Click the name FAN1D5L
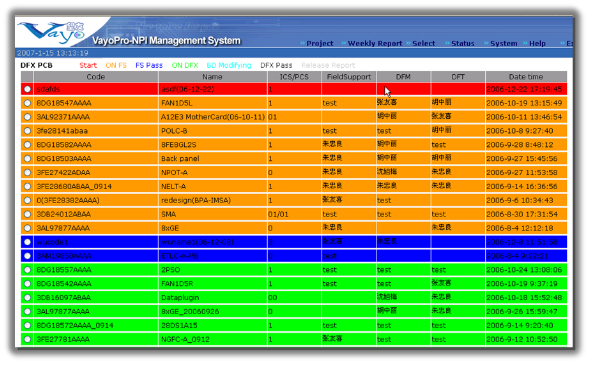This screenshot has width=593, height=368. (x=177, y=103)
